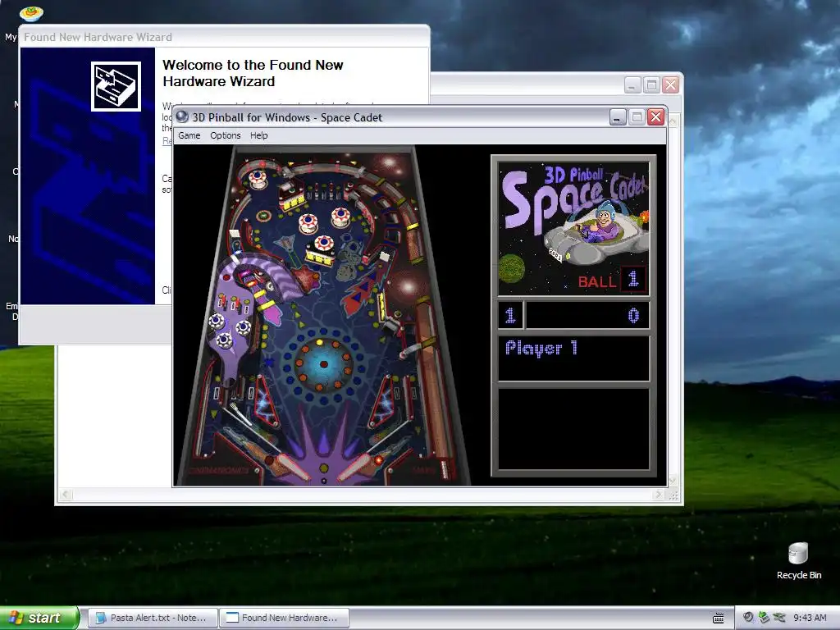Minimize the 3D Pinball window
This screenshot has height=630, width=840.
618,117
